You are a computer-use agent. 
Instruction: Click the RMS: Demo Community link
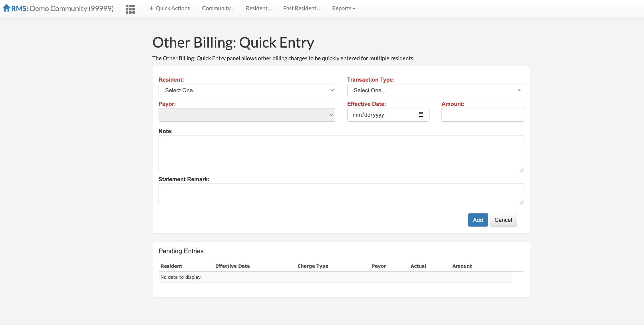pyautogui.click(x=62, y=8)
